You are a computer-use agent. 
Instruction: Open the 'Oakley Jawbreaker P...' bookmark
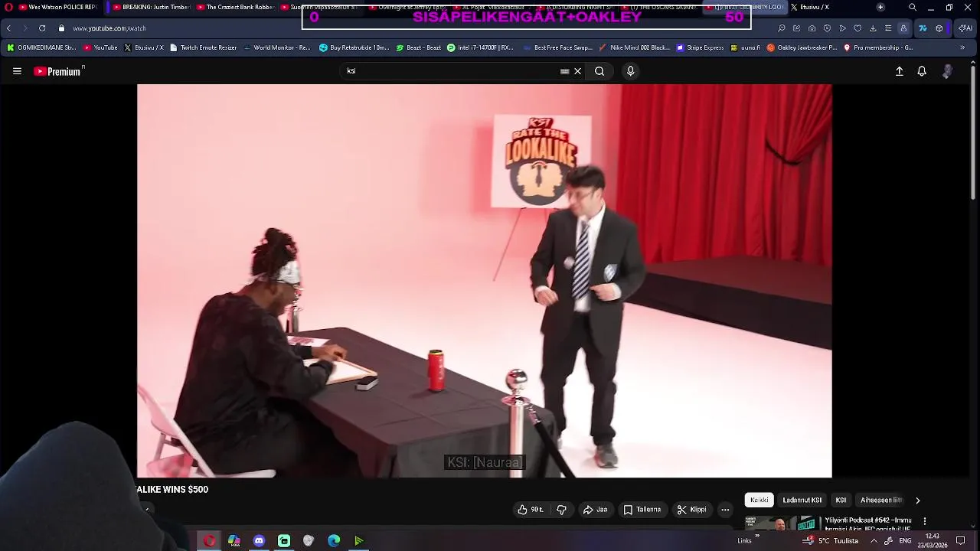point(802,47)
